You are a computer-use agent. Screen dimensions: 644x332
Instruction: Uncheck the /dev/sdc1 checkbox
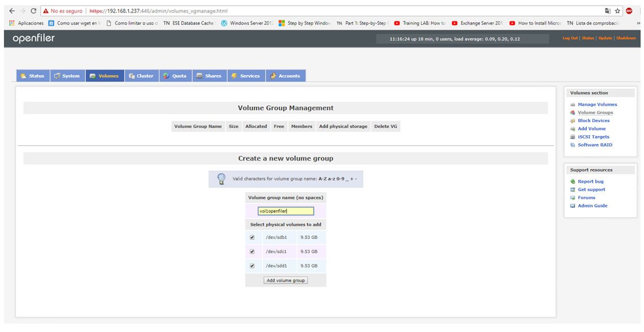tap(252, 251)
